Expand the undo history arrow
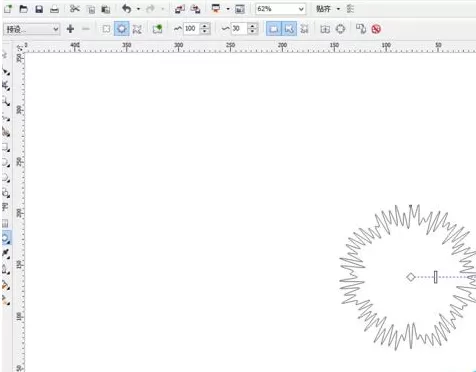This screenshot has width=476, height=372. click(138, 9)
